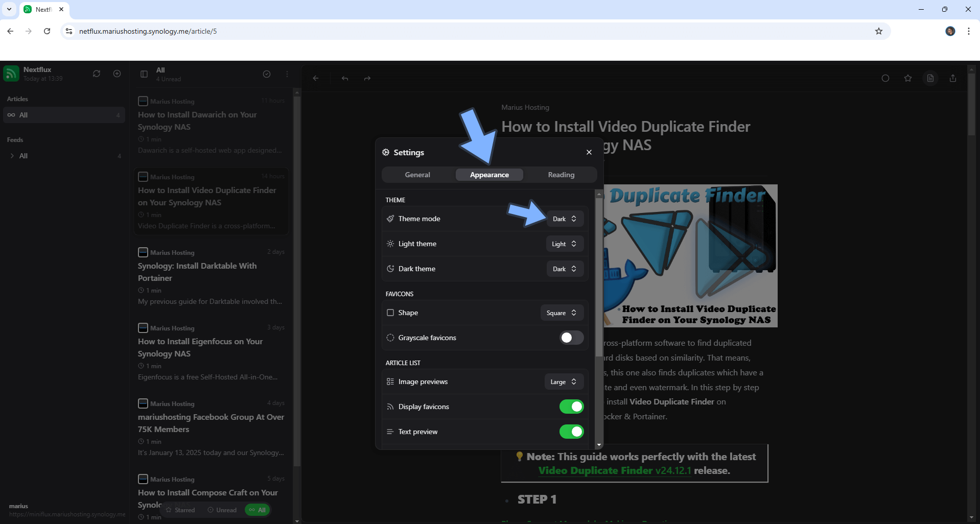This screenshot has height=524, width=980.
Task: Open the Light theme dropdown
Action: pyautogui.click(x=565, y=244)
